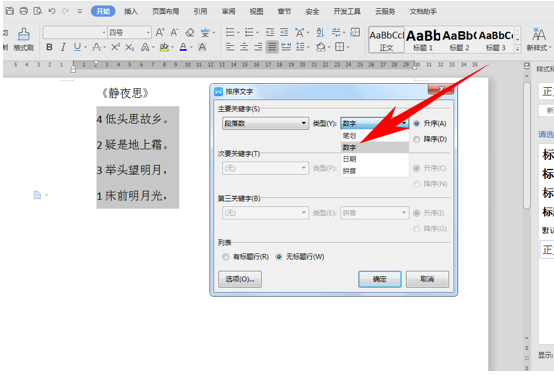Switch to the 插入 ribbon tab
The image size is (554, 375).
click(131, 11)
